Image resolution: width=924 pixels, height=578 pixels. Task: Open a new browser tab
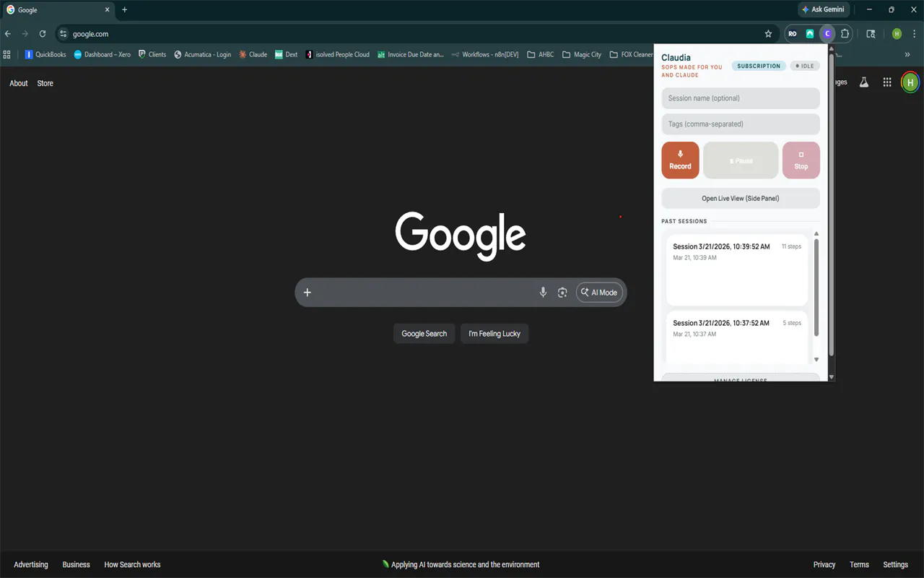125,9
